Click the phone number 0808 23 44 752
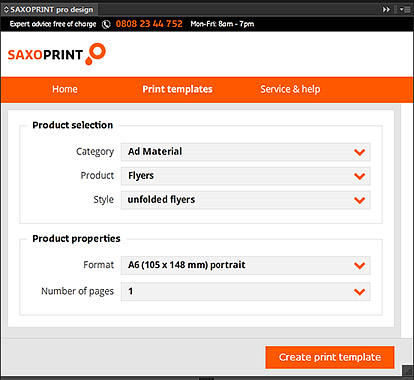414x380 pixels. tap(149, 24)
